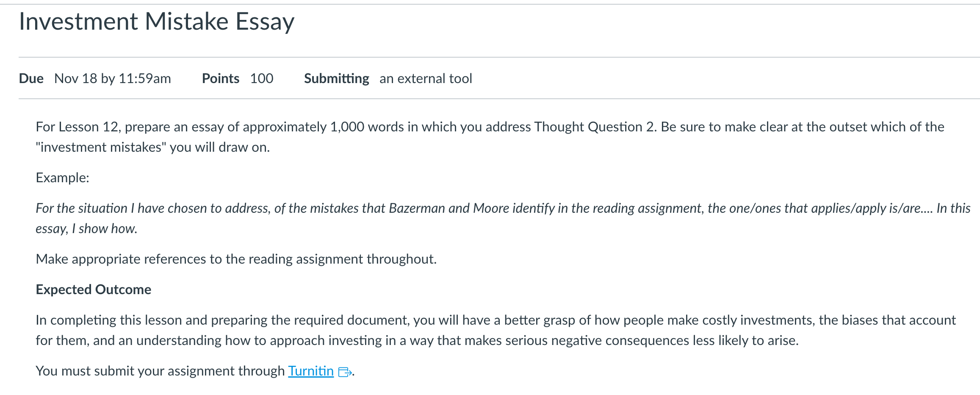Select the Investment Mistake Essay page title
Screen dimensions: 980x395
[x=157, y=21]
